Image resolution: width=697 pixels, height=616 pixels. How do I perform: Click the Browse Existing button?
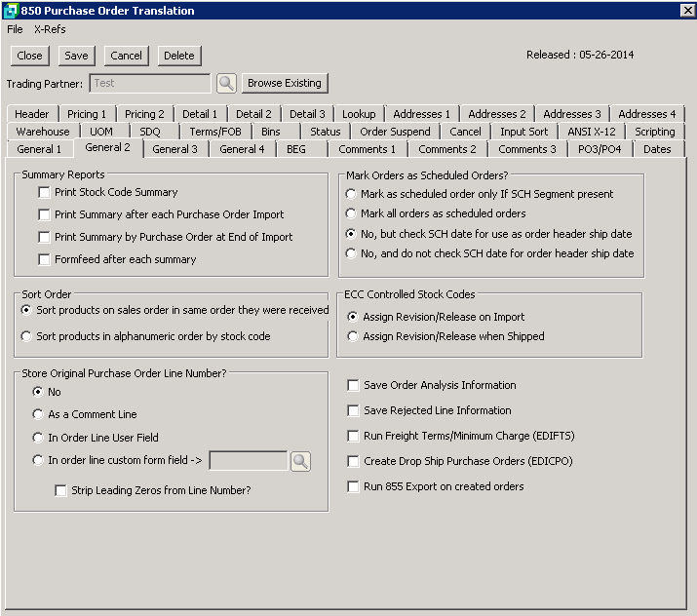coord(285,84)
